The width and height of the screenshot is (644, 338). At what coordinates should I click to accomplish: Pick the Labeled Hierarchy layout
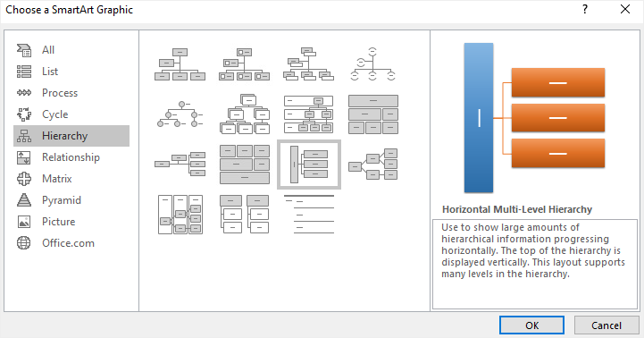click(308, 114)
